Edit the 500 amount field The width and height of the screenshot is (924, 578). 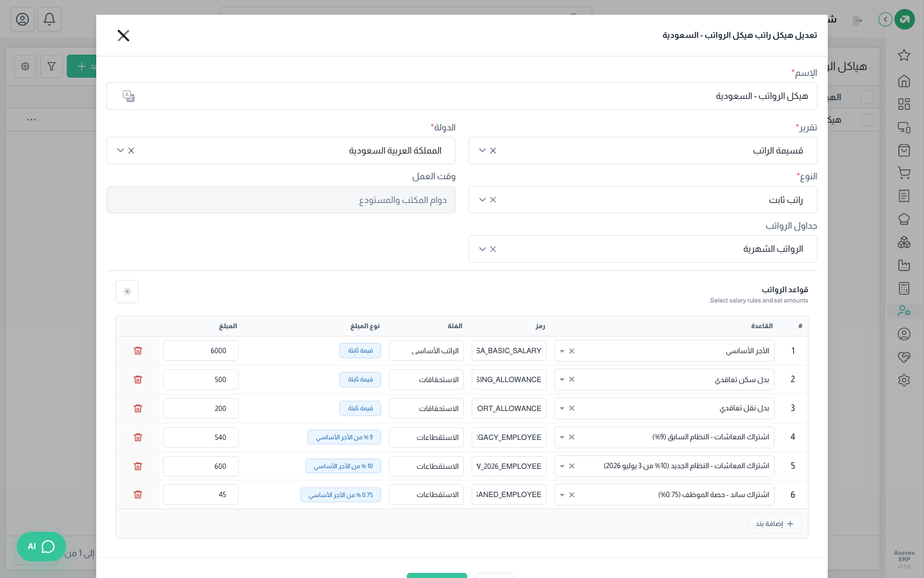(x=201, y=380)
